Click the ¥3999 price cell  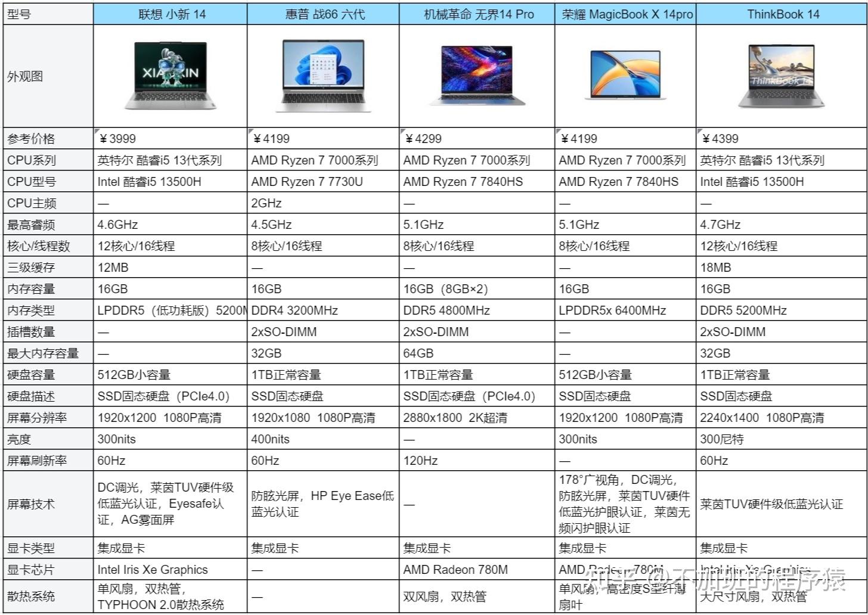tap(170, 139)
